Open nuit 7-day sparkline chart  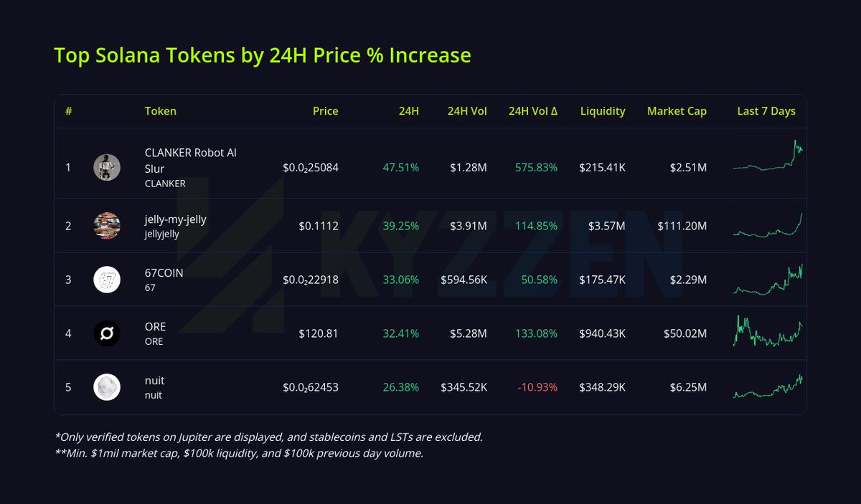coord(768,387)
